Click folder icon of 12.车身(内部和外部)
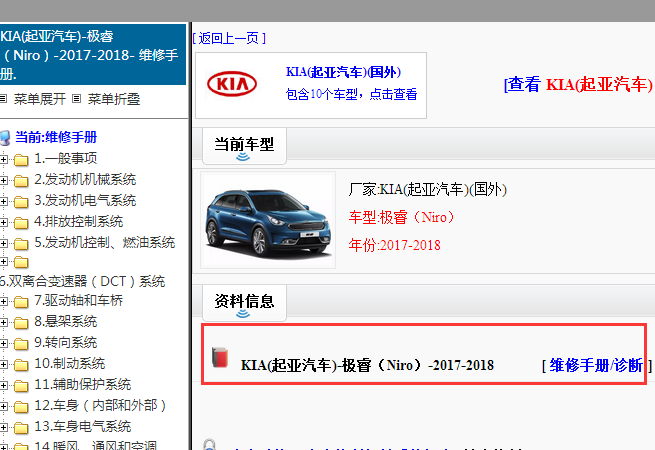 [21, 407]
